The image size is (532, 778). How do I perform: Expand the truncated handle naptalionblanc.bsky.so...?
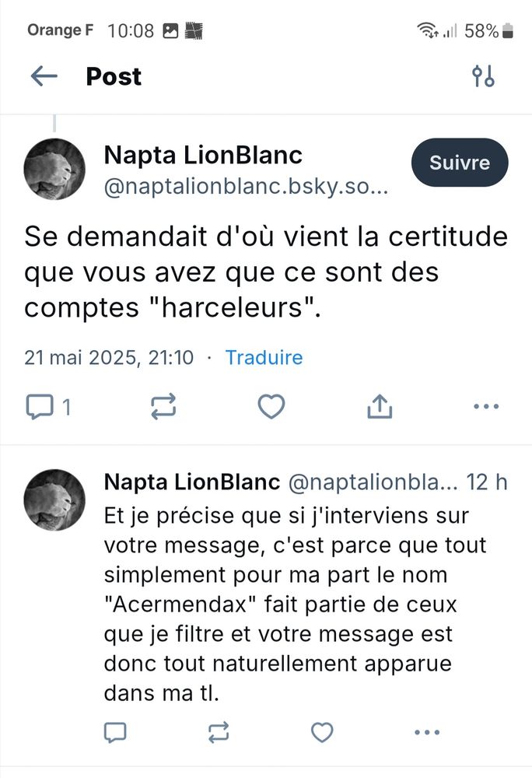coord(249,187)
